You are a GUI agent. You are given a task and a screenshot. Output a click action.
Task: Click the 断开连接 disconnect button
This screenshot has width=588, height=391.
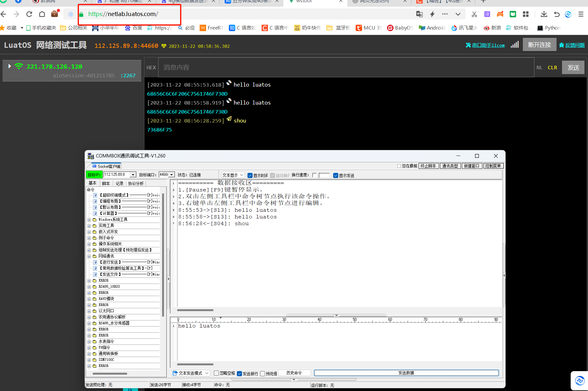click(x=540, y=45)
